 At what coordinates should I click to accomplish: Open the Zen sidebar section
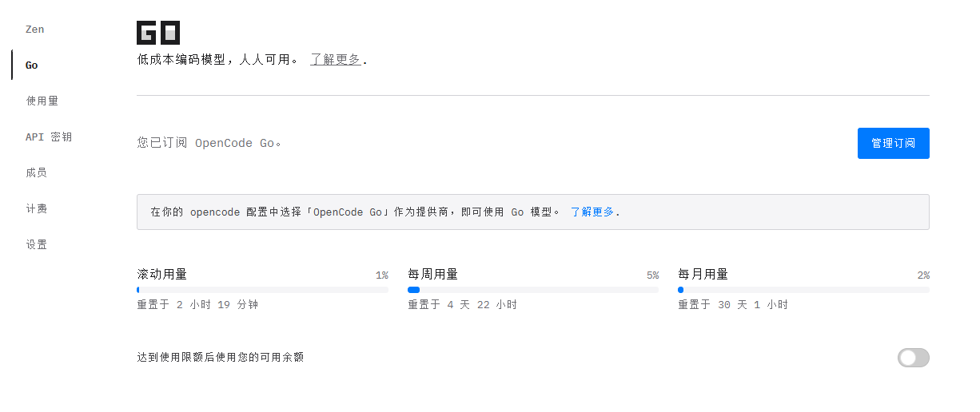(x=35, y=30)
